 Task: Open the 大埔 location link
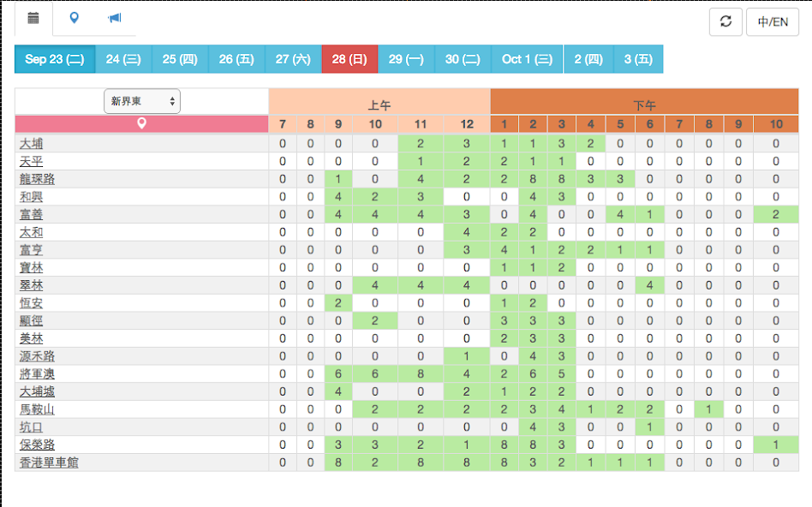coord(31,143)
